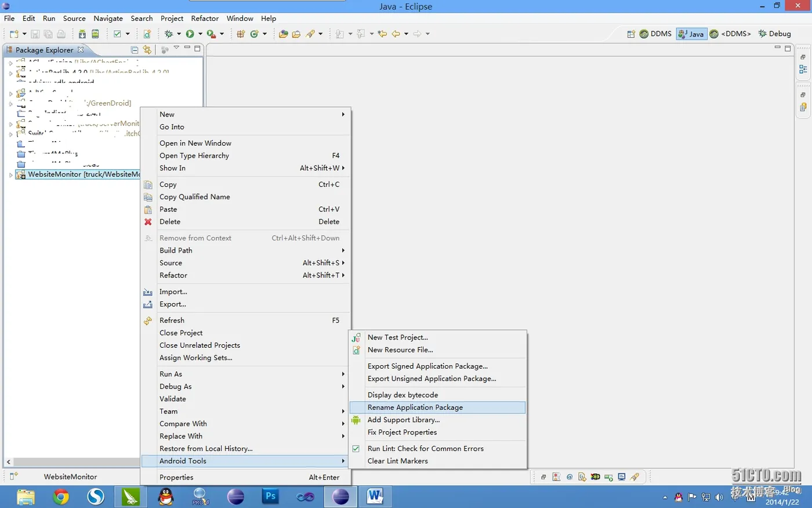Open the New wizard dropdown arrow
Screen dimensions: 812x508
point(24,34)
